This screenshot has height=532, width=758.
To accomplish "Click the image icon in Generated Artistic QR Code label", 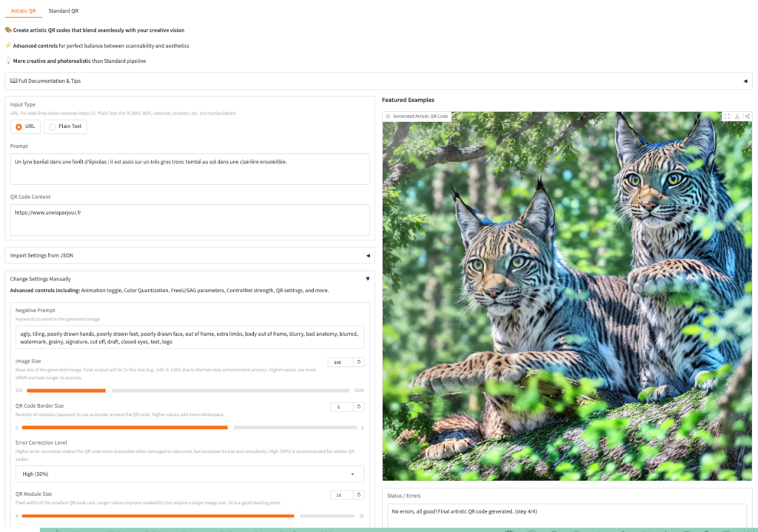I will [x=388, y=116].
